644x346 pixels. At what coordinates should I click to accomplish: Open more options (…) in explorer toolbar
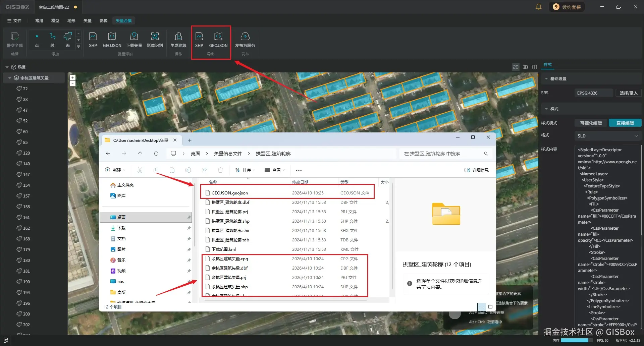299,170
